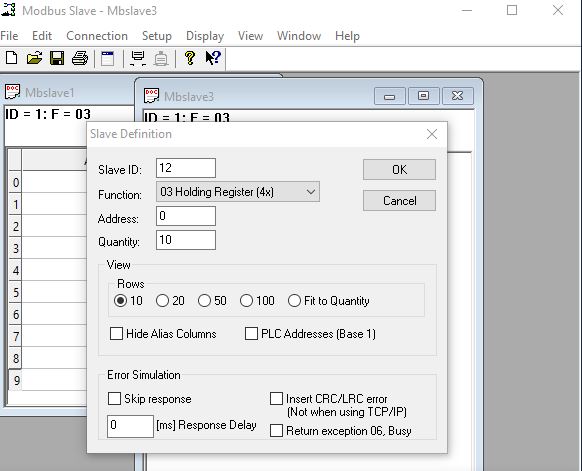
Task: Confirm the dialog with OK
Action: point(399,170)
